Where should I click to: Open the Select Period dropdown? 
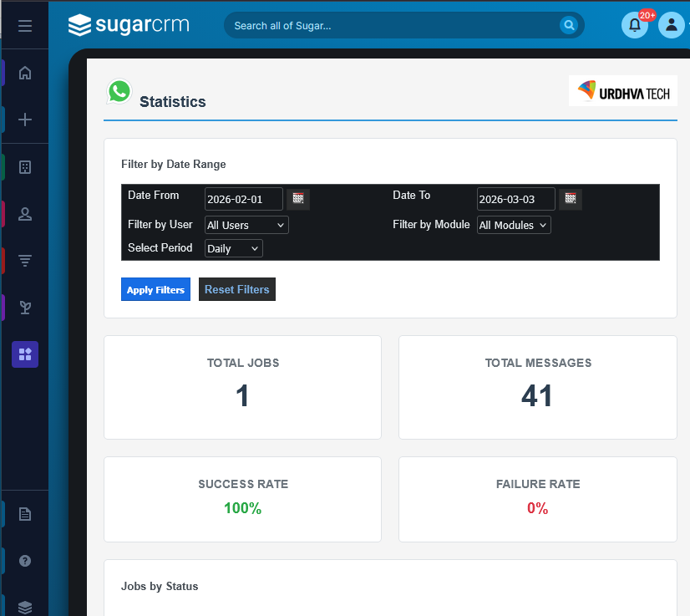point(234,248)
